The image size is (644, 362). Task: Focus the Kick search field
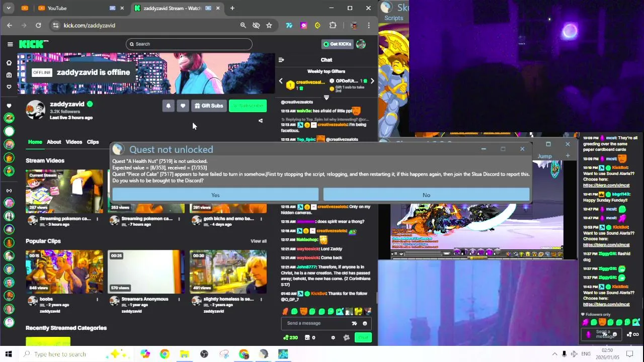[x=189, y=44]
